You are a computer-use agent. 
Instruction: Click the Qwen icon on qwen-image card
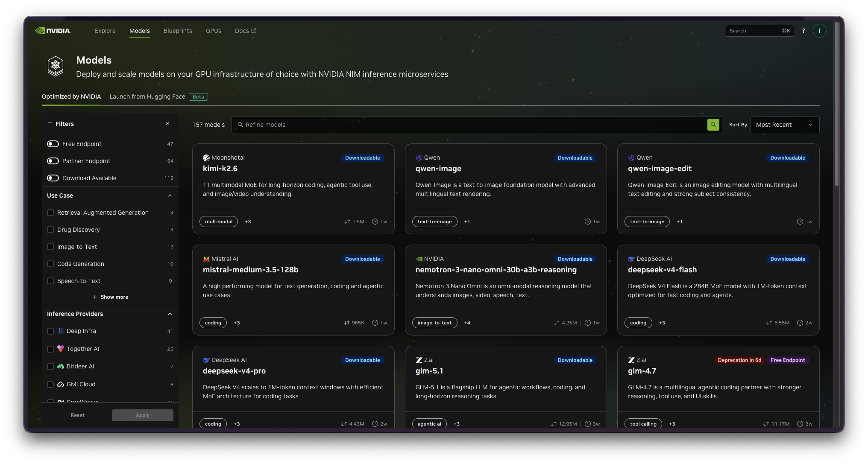(x=419, y=158)
